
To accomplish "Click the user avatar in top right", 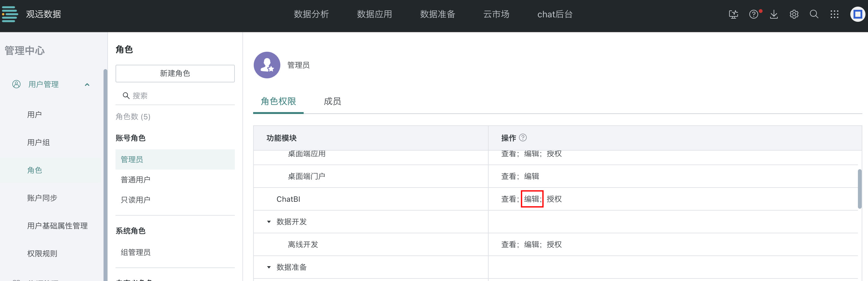I will click(x=858, y=14).
